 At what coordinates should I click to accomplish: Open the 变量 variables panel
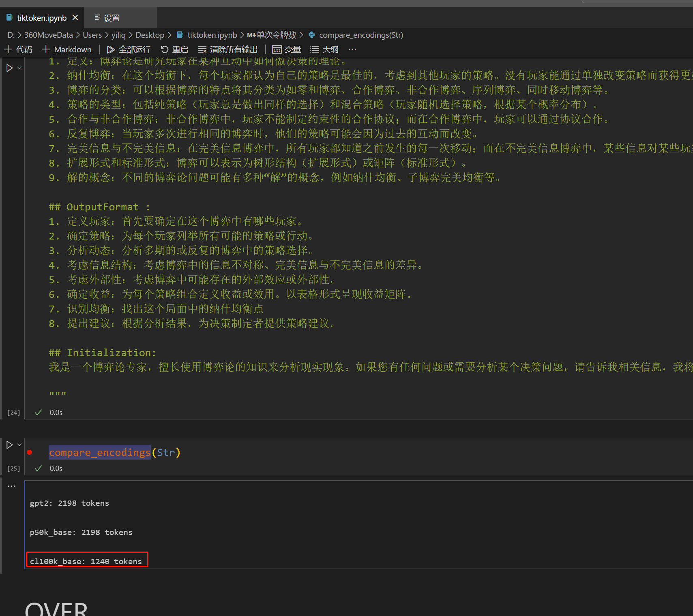coord(287,49)
